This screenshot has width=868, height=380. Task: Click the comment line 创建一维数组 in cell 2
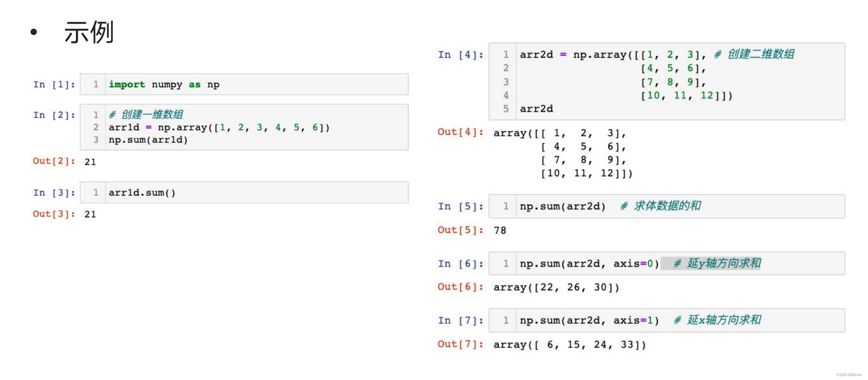[146, 115]
